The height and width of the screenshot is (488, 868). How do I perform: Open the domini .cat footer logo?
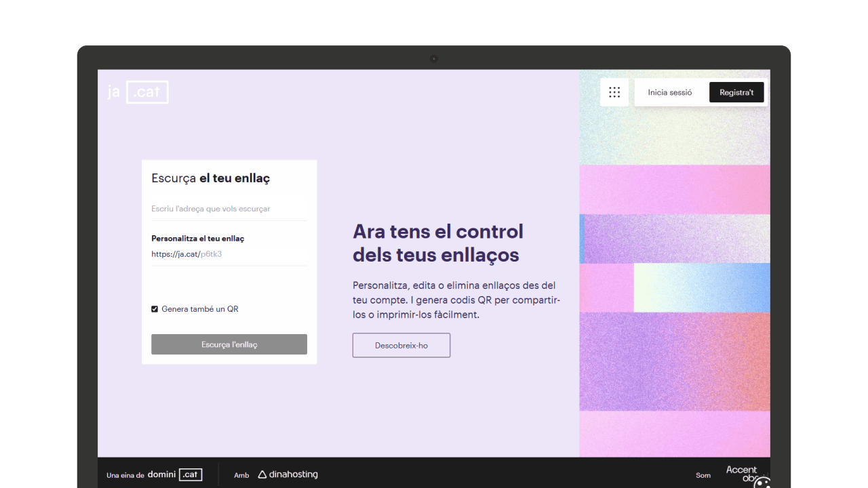click(x=175, y=474)
